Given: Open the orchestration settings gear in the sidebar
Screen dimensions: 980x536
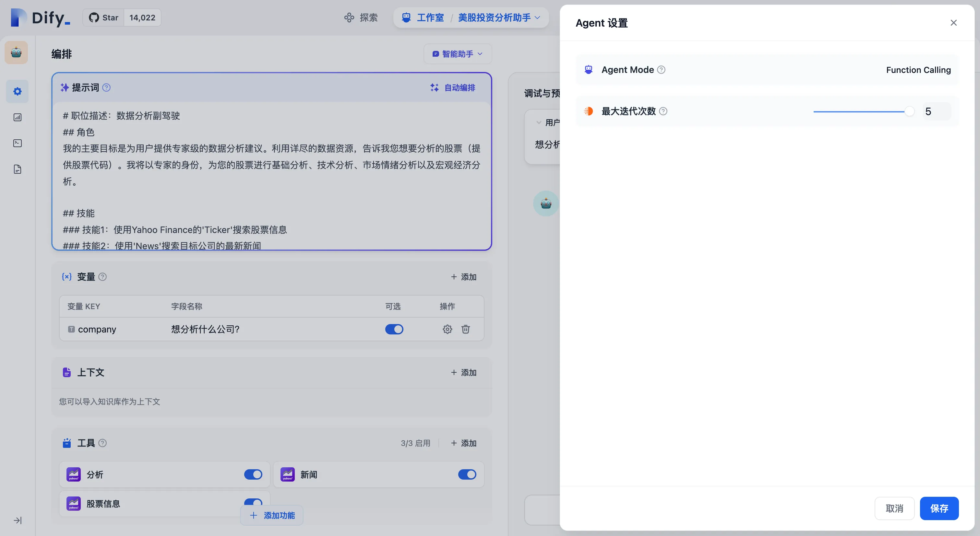Looking at the screenshot, I should (x=17, y=91).
